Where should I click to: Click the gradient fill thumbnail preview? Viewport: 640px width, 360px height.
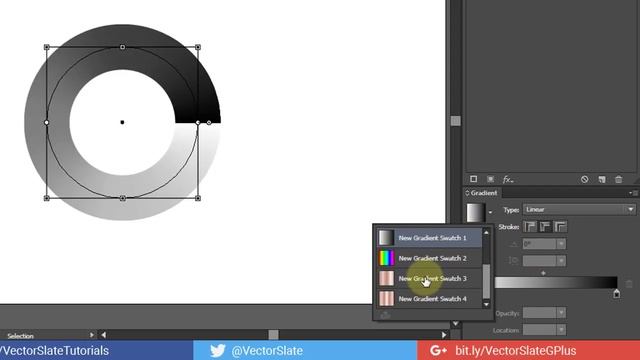(x=476, y=212)
